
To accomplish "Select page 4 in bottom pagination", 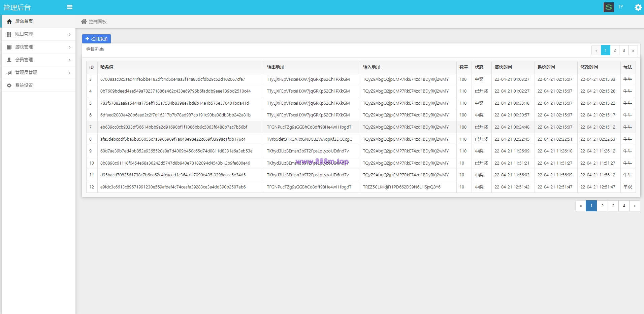I will 624,206.
